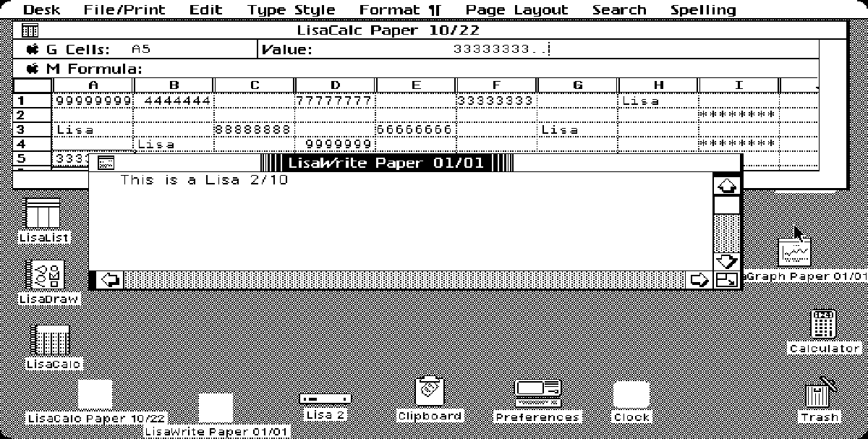Click the LisaWrite horizontal scroll track
This screenshot has width=868, height=439.
[x=405, y=280]
